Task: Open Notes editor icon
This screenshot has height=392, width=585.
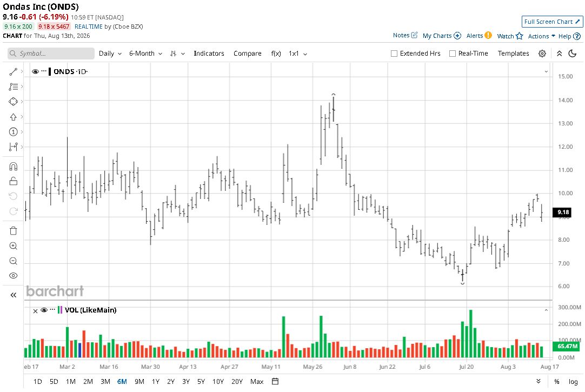Action: [414, 35]
